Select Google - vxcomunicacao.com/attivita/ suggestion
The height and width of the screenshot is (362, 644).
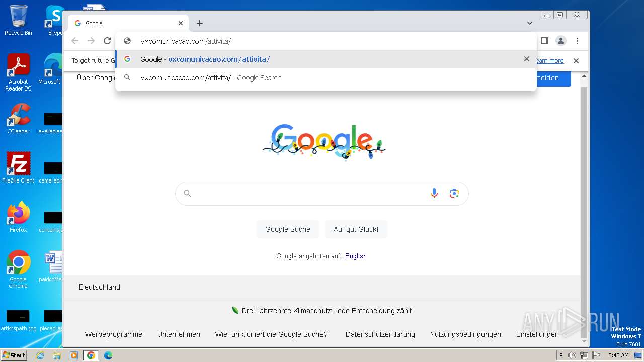click(x=326, y=59)
